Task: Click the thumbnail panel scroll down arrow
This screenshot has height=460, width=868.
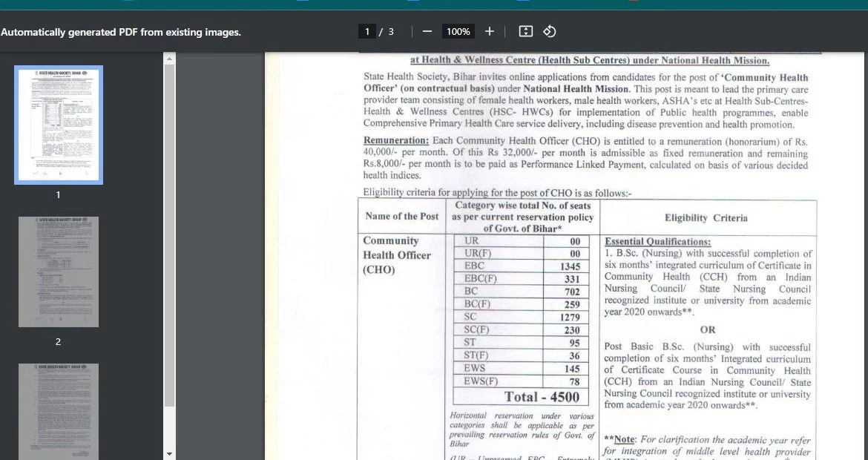Action: [169, 455]
